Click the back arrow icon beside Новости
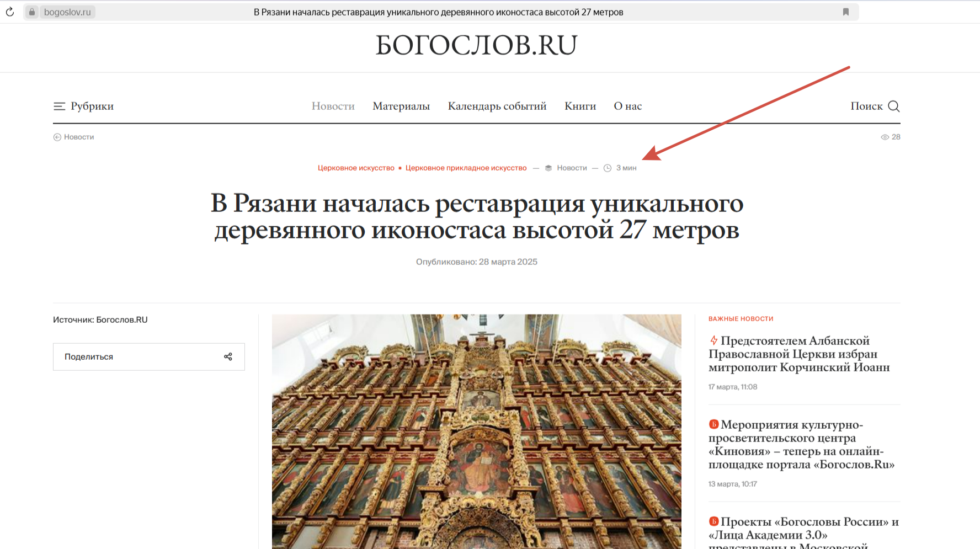Image resolution: width=980 pixels, height=549 pixels. [57, 137]
